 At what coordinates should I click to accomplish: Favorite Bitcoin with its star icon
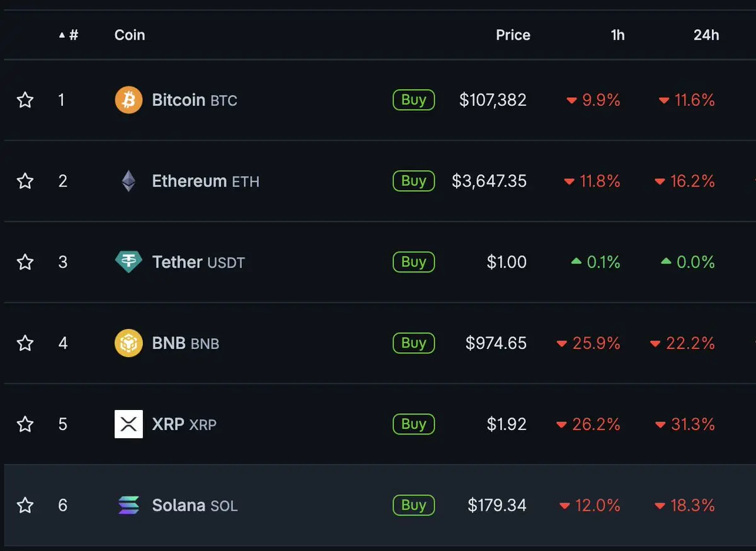click(x=25, y=100)
